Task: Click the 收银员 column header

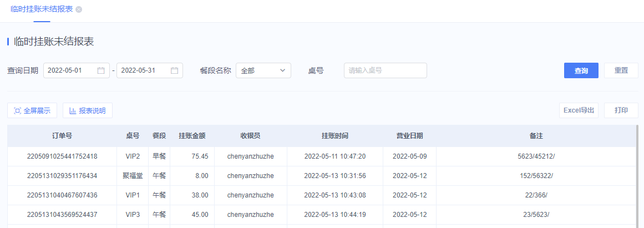Action: (251, 136)
